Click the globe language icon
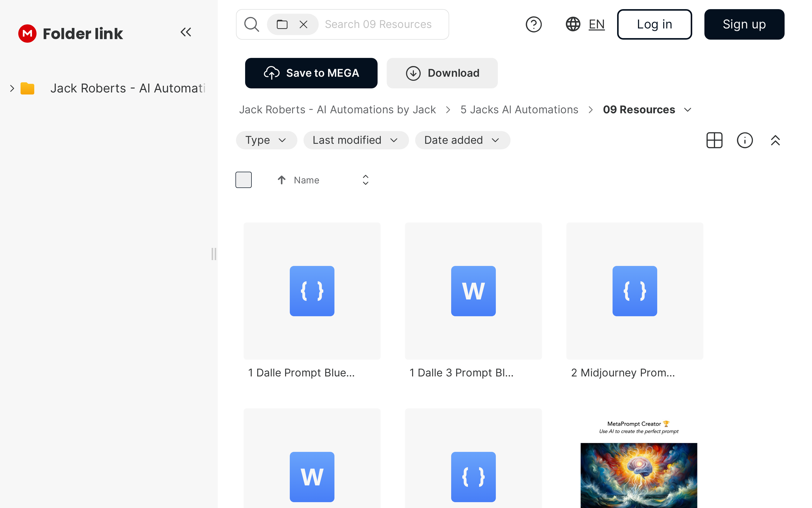 (x=573, y=24)
